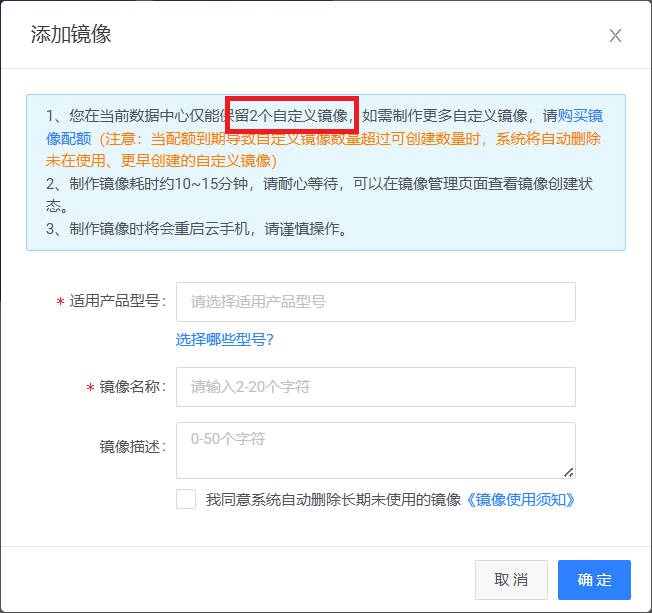This screenshot has width=652, height=613.
Task: Click the highlighted 2个自定义镜像 text
Action: coord(292,116)
